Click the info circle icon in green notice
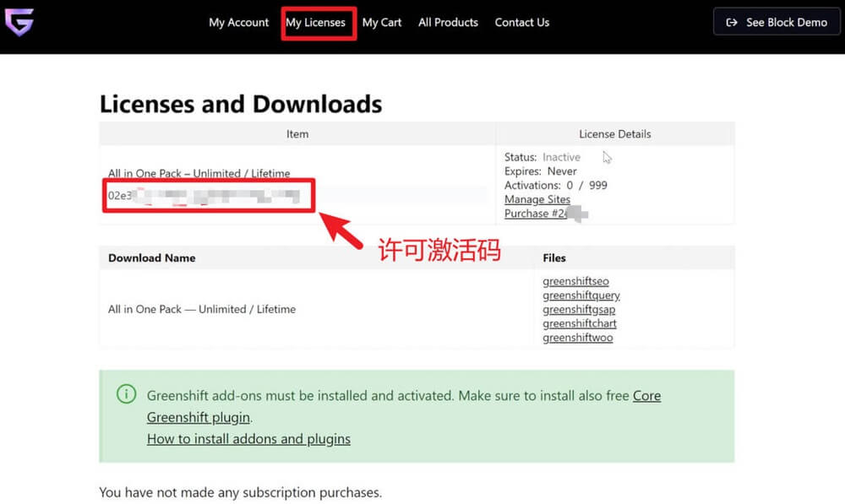Screen dimensions: 845x504 [x=126, y=394]
